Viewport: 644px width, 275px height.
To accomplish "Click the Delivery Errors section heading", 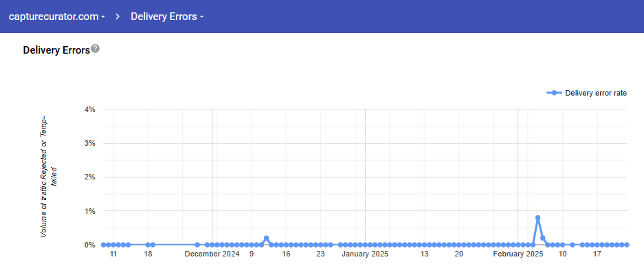I will click(56, 50).
